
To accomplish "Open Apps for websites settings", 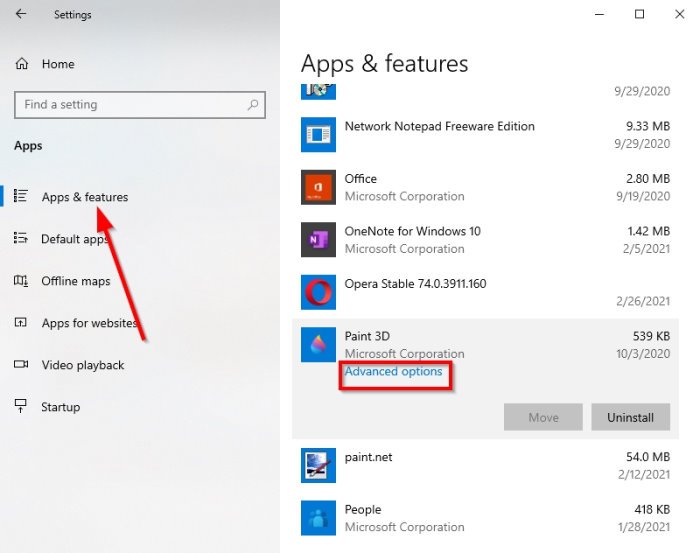I will (89, 323).
